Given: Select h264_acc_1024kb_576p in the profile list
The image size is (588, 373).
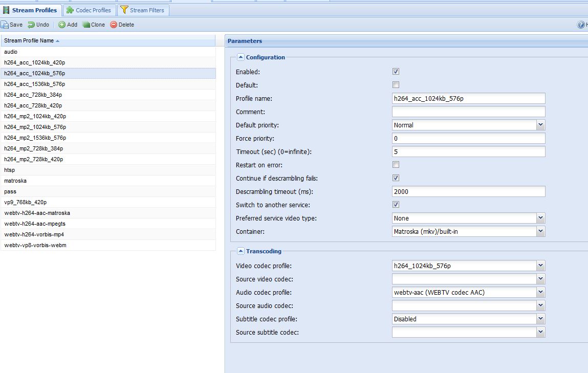Looking at the screenshot, I should click(x=108, y=73).
